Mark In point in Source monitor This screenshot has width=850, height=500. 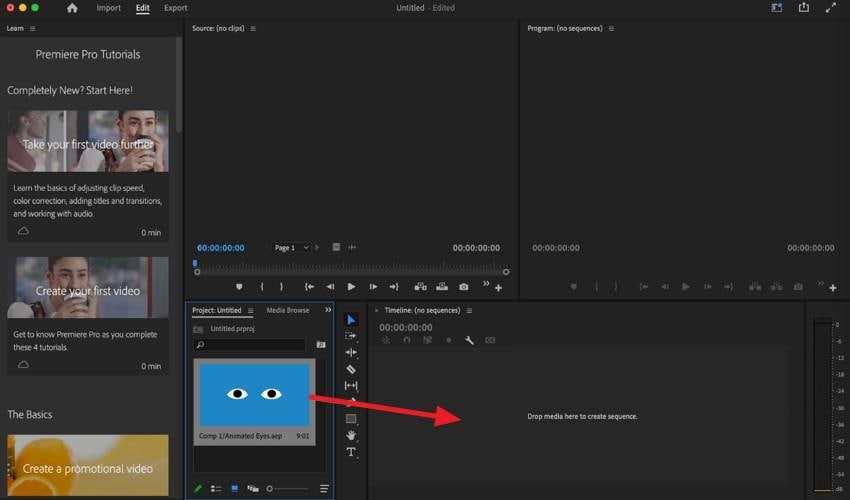pos(262,286)
